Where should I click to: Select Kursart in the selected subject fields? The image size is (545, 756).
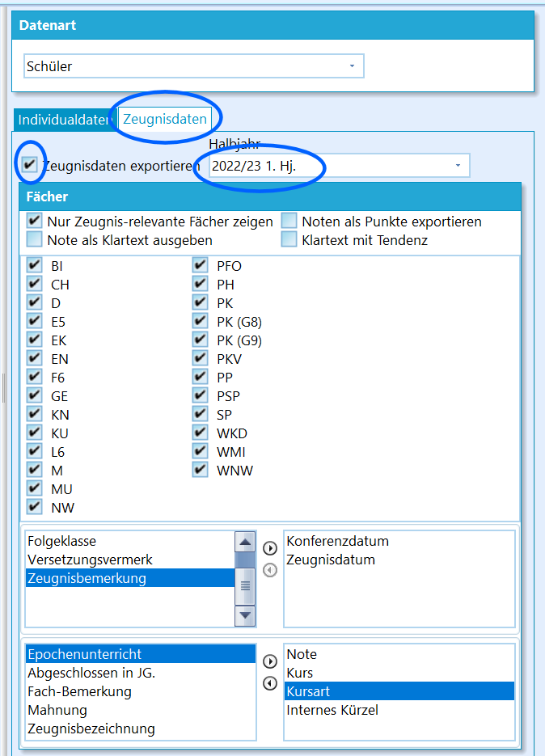pyautogui.click(x=399, y=691)
